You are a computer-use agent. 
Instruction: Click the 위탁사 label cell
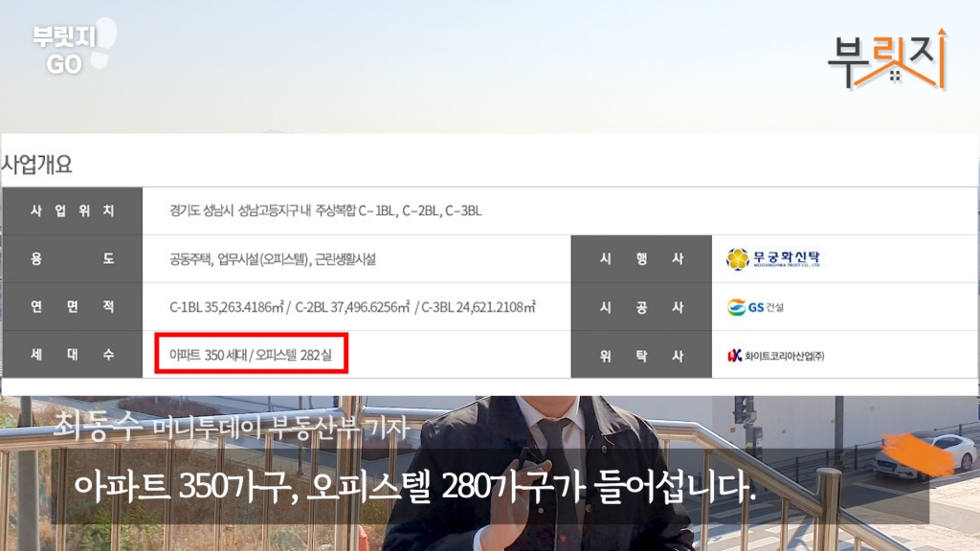coord(641,355)
